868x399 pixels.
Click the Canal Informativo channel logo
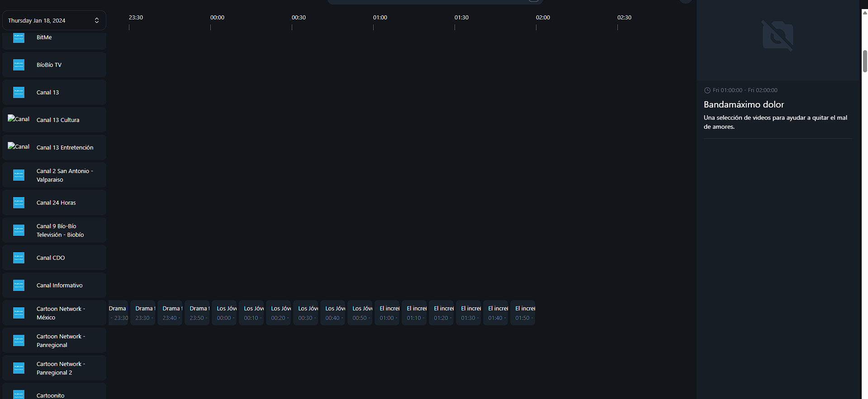click(x=19, y=286)
